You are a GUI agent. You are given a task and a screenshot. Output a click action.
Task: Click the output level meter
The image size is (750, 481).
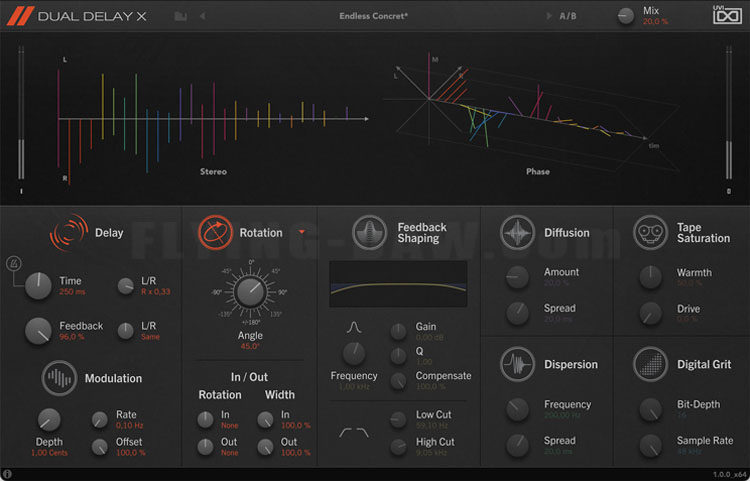click(728, 113)
